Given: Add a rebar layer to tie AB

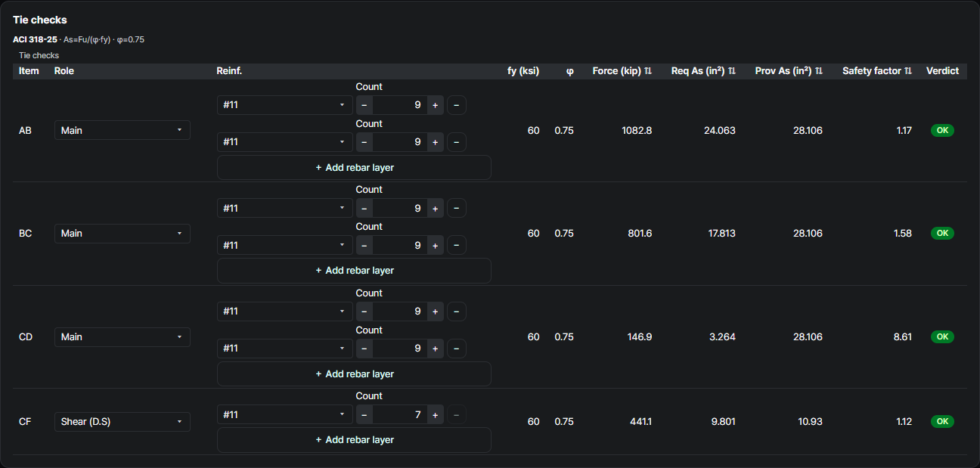Looking at the screenshot, I should pyautogui.click(x=354, y=168).
